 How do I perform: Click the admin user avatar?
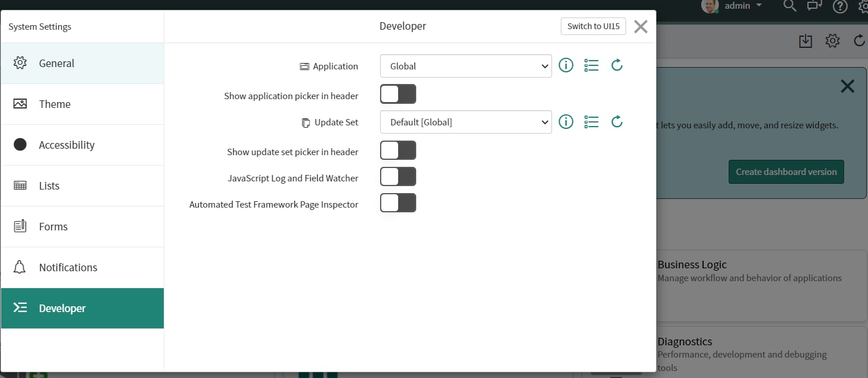pos(709,5)
